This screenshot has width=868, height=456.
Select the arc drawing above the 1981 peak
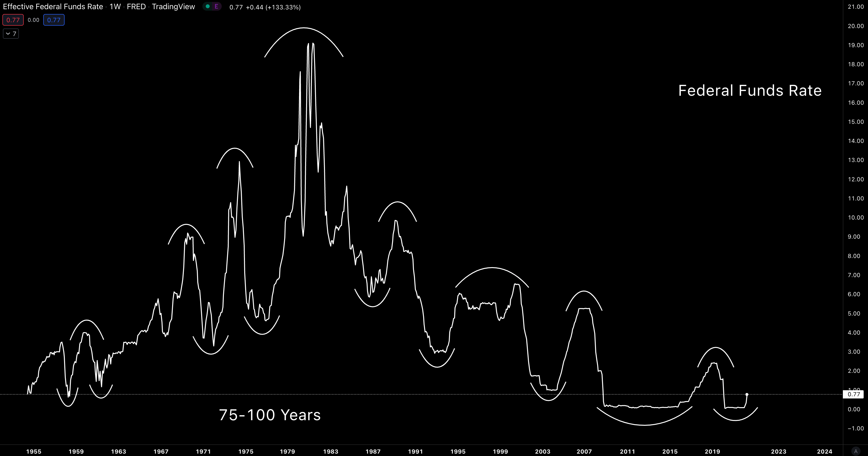[304, 28]
